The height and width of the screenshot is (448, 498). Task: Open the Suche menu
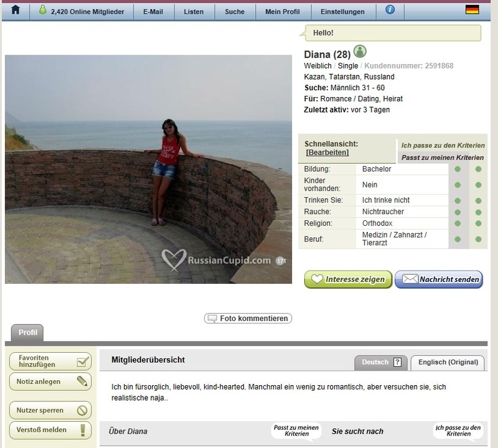click(235, 12)
